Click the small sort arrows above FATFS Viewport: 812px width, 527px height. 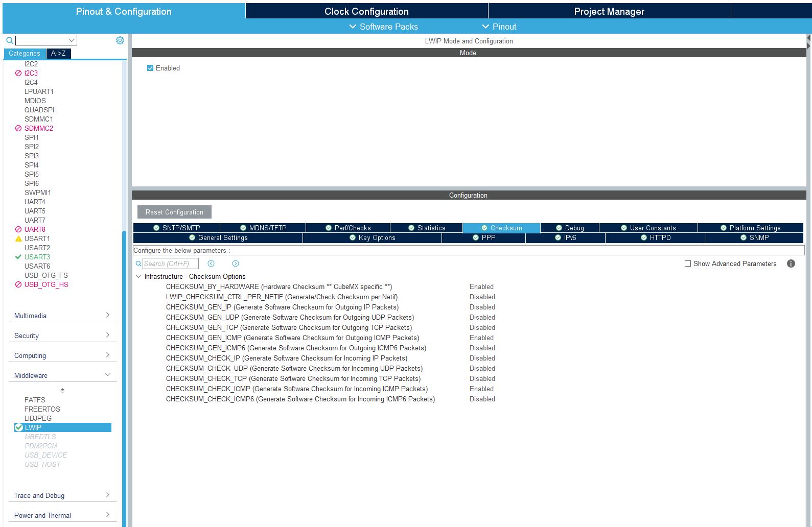[x=62, y=390]
